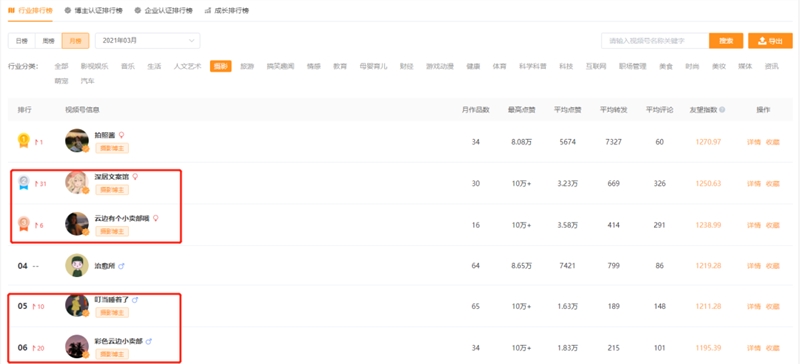Click male gender icon beside 治愈所
Image resolution: width=800 pixels, height=364 pixels.
(121, 266)
